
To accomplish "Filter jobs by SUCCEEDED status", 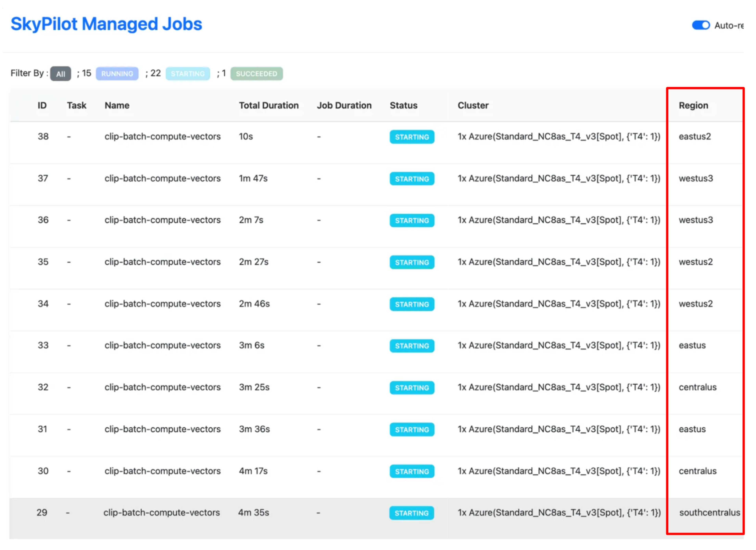I will (x=256, y=74).
